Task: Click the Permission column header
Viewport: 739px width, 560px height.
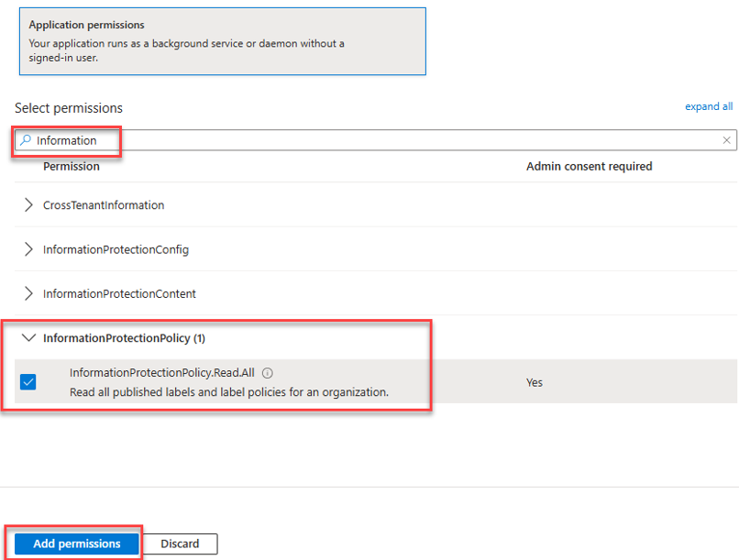Action: tap(72, 167)
